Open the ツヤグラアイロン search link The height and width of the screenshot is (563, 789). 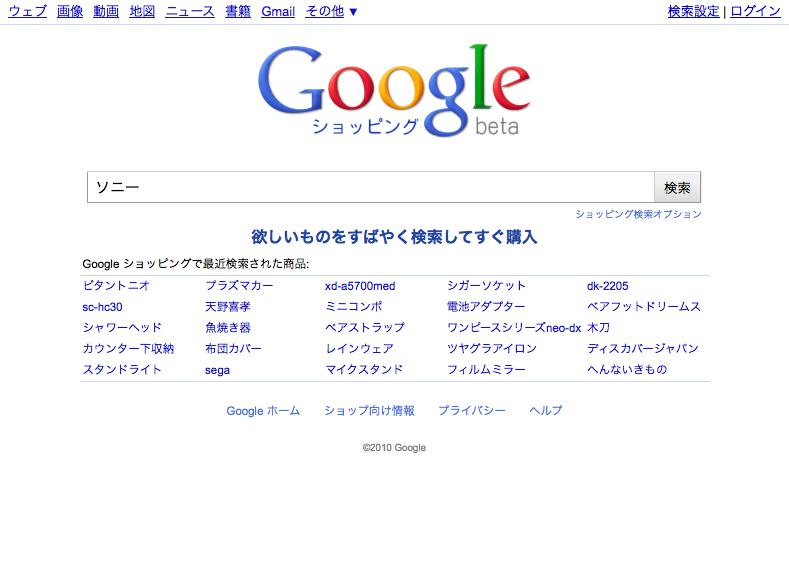pyautogui.click(x=492, y=349)
